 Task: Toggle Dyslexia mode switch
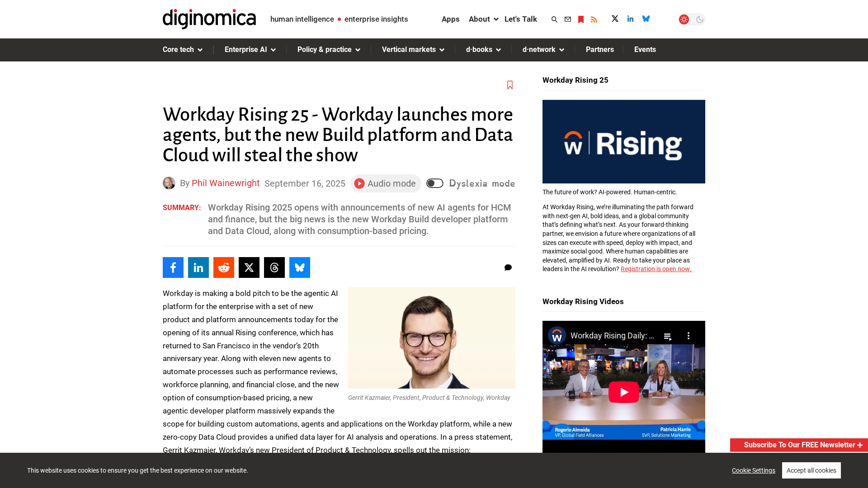[x=435, y=183]
